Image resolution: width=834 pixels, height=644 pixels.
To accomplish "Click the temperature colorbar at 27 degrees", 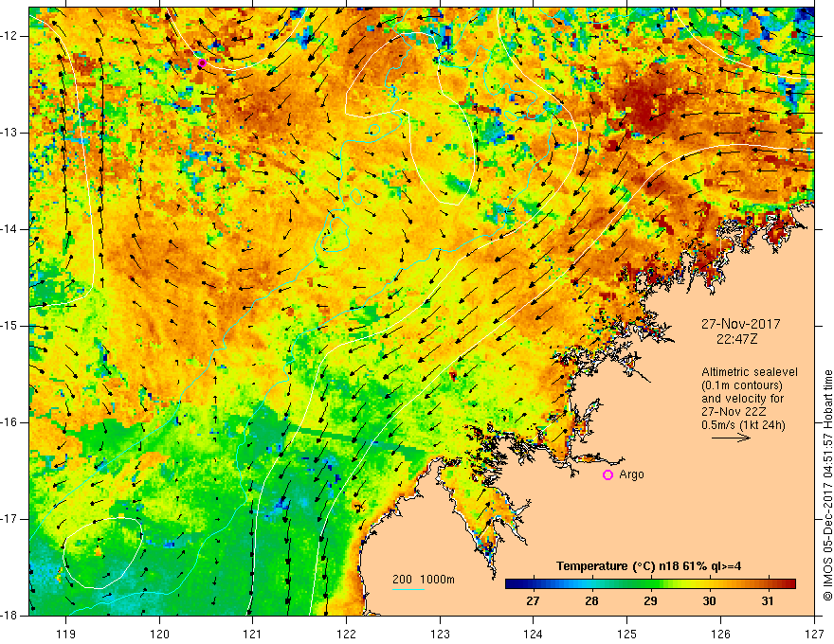I will tap(533, 584).
